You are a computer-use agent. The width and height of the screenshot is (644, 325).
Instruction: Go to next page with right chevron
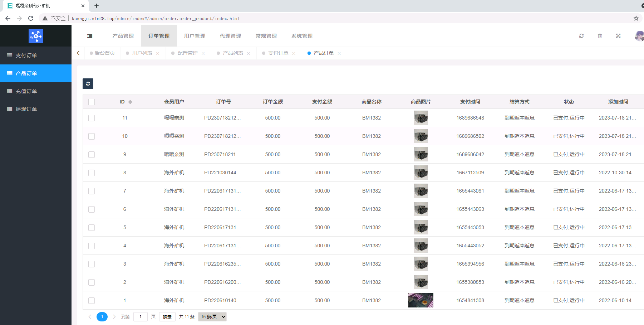pyautogui.click(x=114, y=317)
